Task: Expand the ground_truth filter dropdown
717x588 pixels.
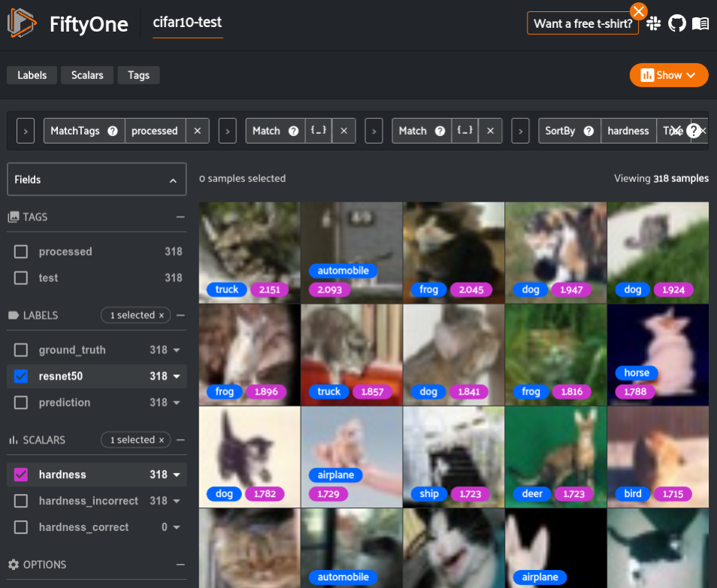Action: tap(177, 350)
